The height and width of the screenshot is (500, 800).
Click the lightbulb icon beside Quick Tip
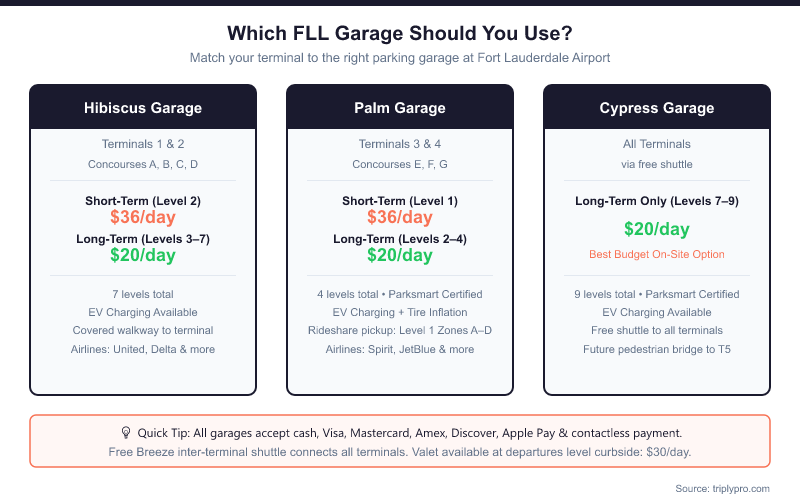(126, 433)
